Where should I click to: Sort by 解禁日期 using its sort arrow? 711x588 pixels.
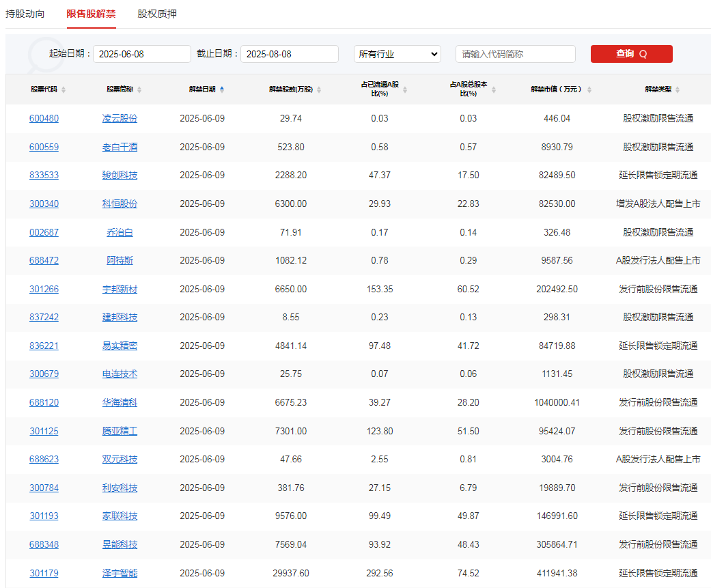223,89
